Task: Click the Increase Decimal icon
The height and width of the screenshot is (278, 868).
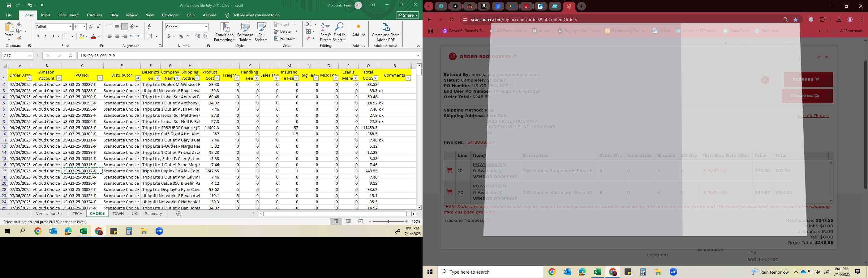Action: 197,36
